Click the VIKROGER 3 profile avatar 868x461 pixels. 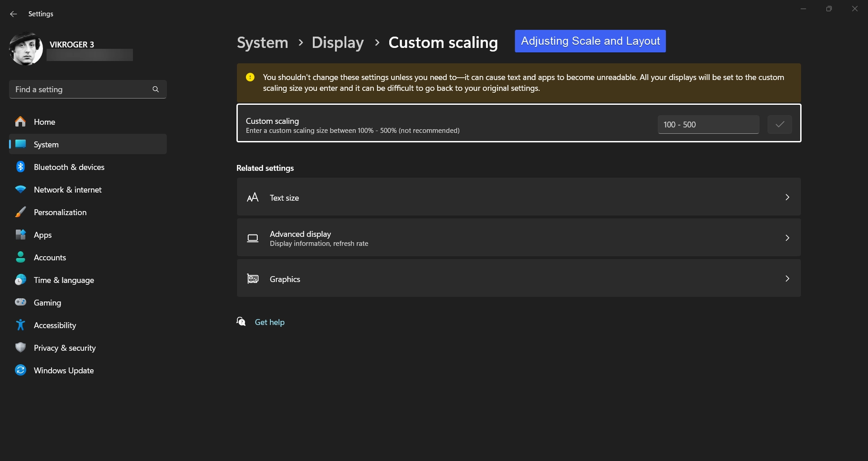point(26,49)
